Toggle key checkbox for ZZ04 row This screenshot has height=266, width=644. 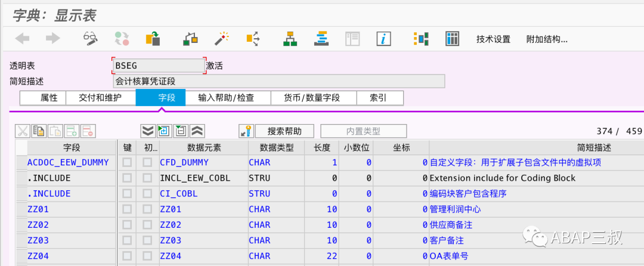(128, 256)
